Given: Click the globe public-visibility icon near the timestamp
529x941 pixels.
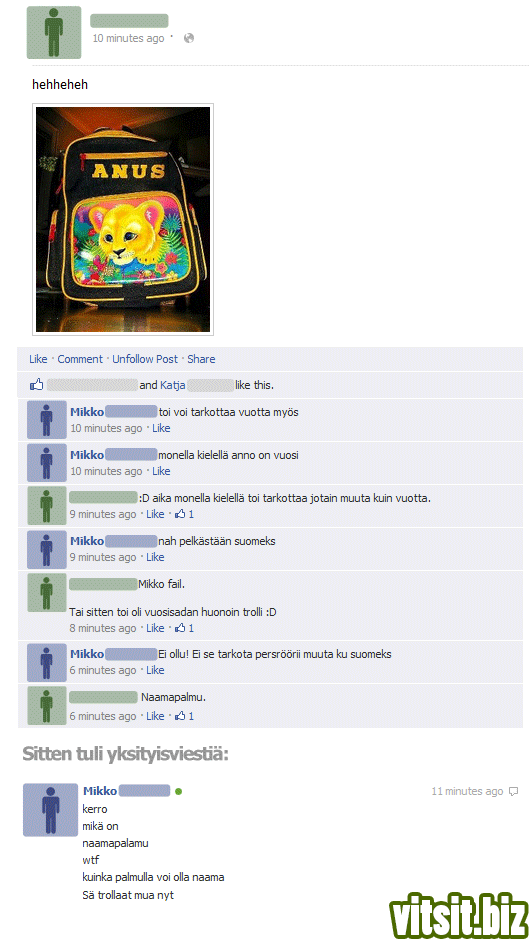Looking at the screenshot, I should click(189, 38).
